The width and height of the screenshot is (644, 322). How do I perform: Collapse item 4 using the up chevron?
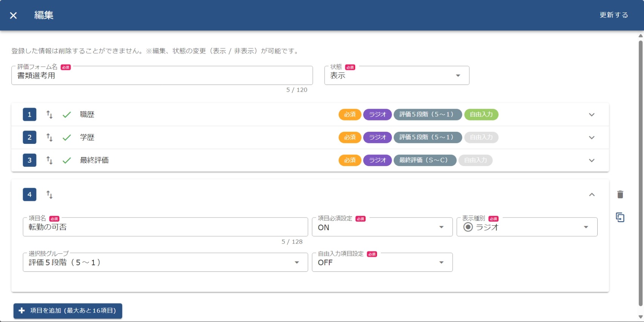point(592,195)
